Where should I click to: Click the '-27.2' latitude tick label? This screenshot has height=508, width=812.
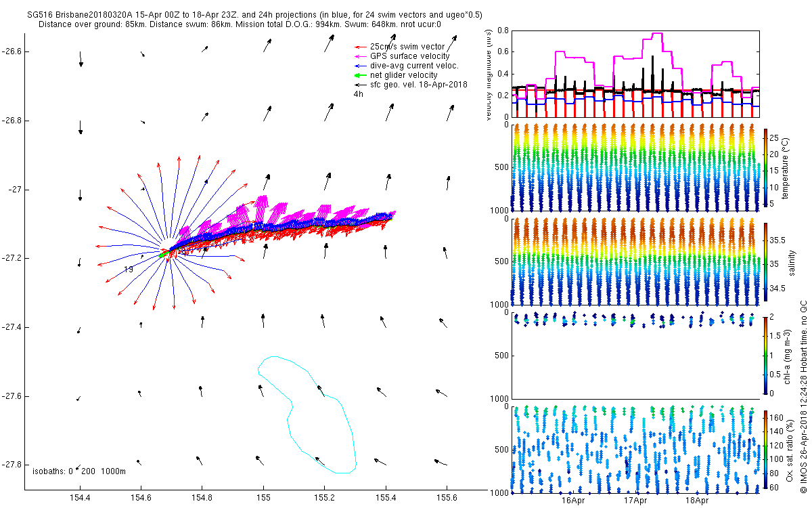pyautogui.click(x=12, y=259)
